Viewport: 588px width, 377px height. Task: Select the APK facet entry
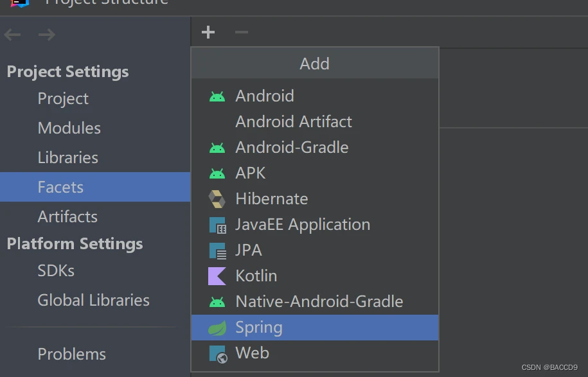pyautogui.click(x=315, y=173)
